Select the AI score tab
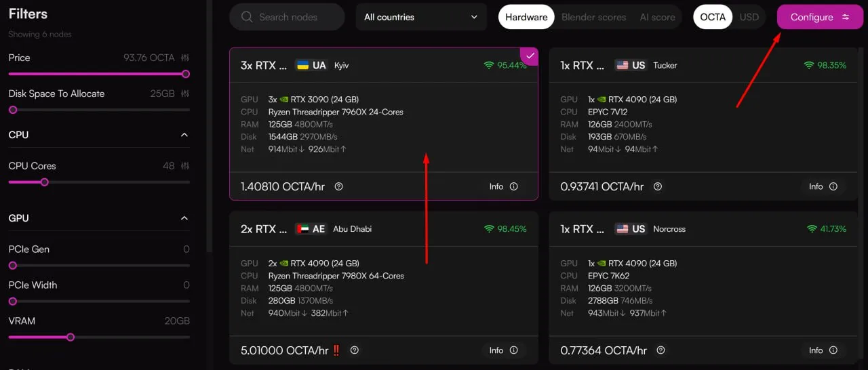The width and height of the screenshot is (868, 370). (657, 17)
